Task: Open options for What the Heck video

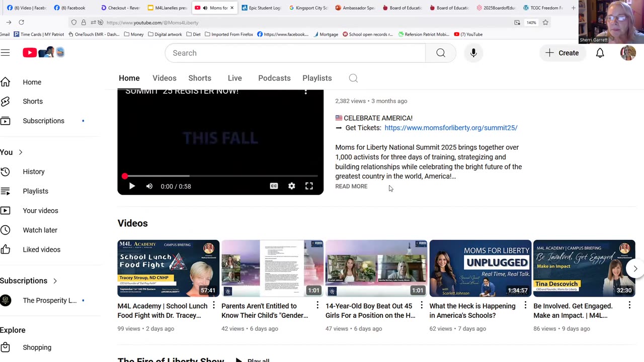Action: 525,306
